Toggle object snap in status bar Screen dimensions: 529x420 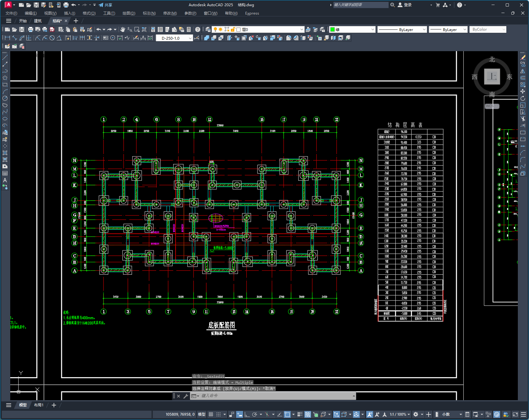tap(287, 414)
